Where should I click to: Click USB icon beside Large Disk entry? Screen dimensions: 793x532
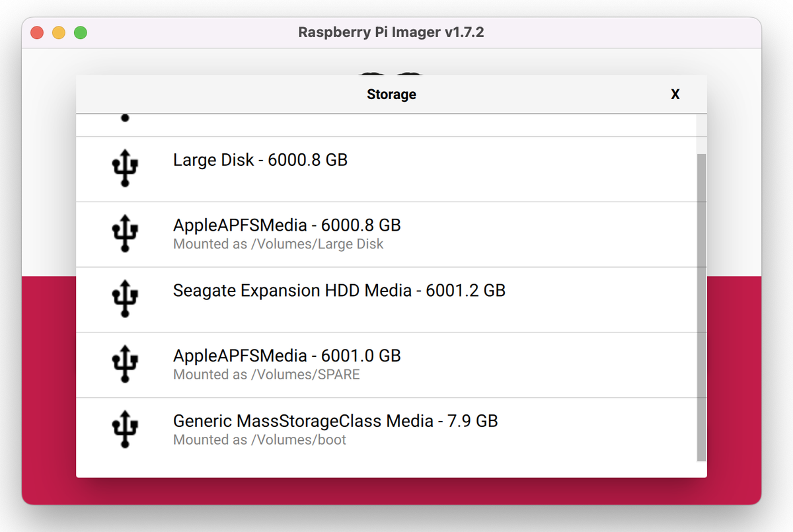[125, 169]
